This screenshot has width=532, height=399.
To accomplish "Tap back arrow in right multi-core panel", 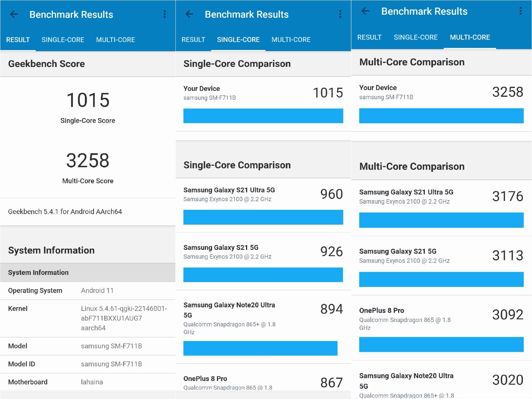I will [x=365, y=11].
